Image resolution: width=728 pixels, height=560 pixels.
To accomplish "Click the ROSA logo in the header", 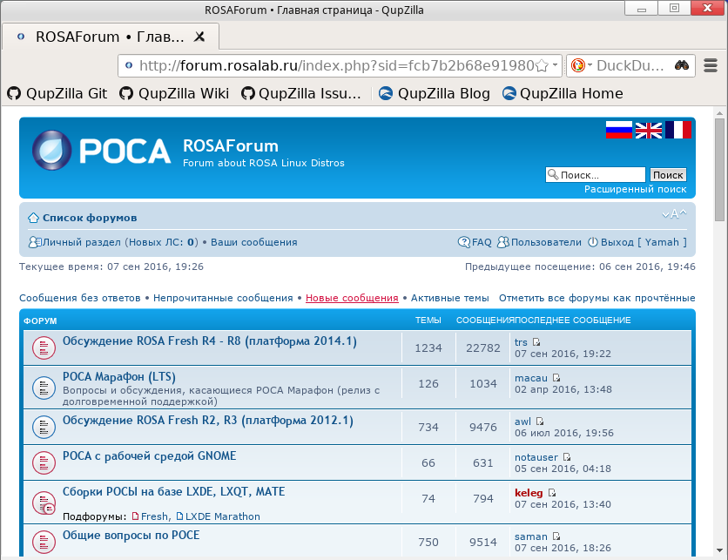I will click(x=101, y=151).
